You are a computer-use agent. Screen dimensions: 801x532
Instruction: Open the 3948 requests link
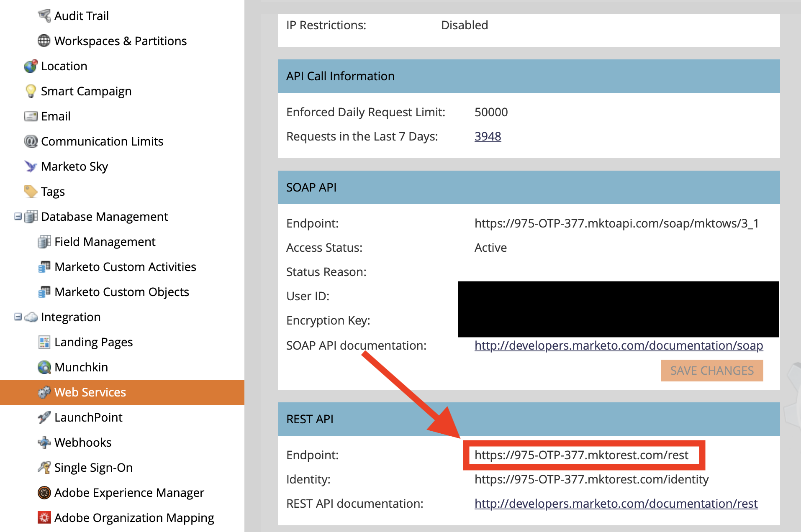(x=488, y=136)
